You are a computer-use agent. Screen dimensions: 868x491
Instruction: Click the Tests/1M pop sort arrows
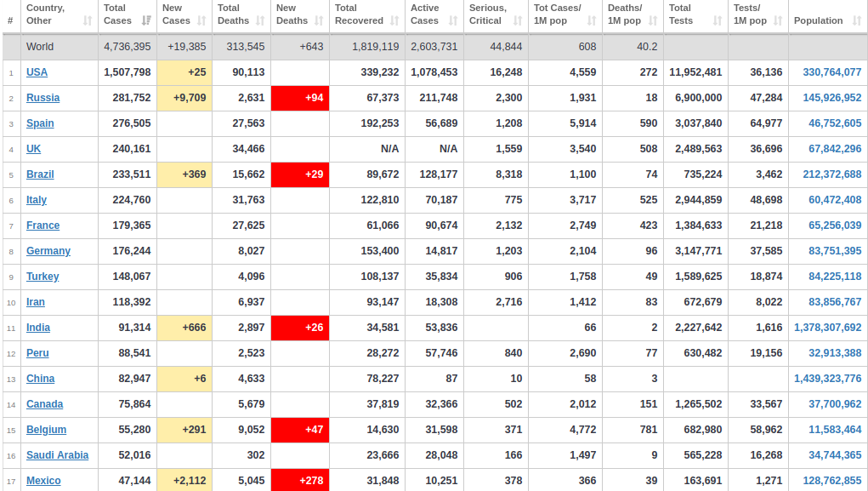(x=779, y=21)
